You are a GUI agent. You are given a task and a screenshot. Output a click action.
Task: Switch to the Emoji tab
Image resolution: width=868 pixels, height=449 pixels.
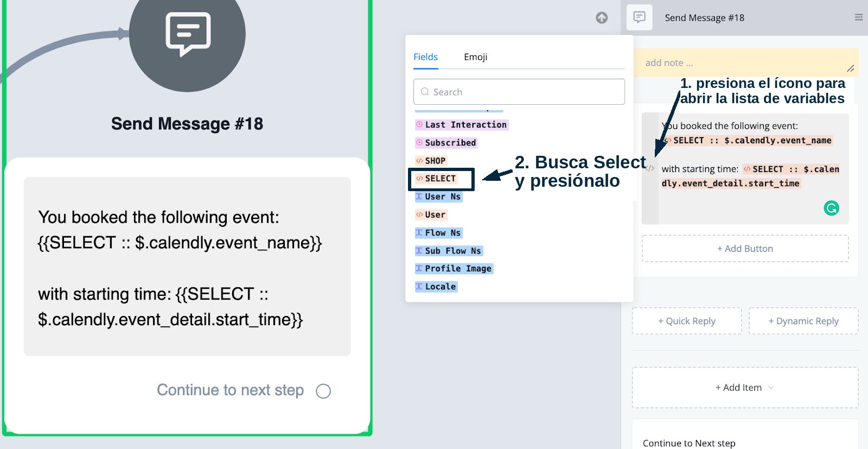pos(475,57)
